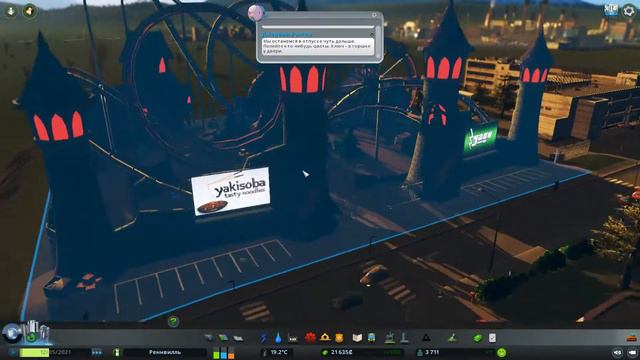Image resolution: width=640 pixels, height=360 pixels.
Task: Open the Public Transport bus menu
Action: [x=372, y=338]
